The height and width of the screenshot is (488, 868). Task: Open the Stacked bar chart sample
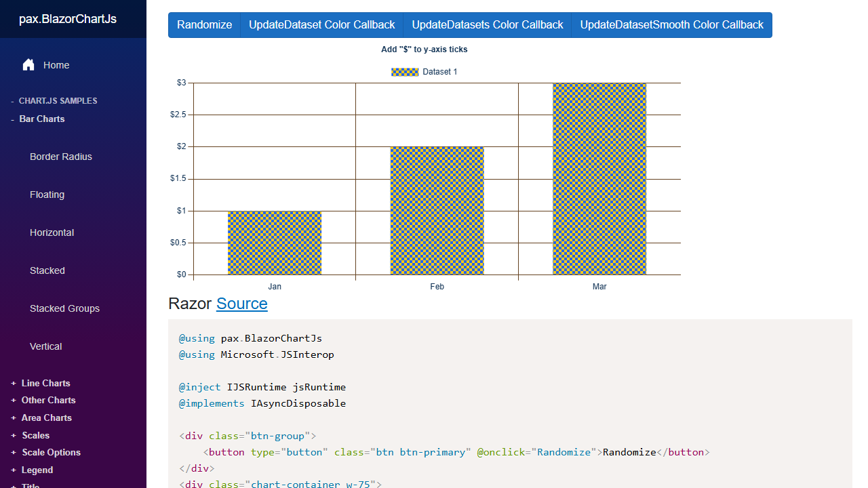tap(47, 270)
